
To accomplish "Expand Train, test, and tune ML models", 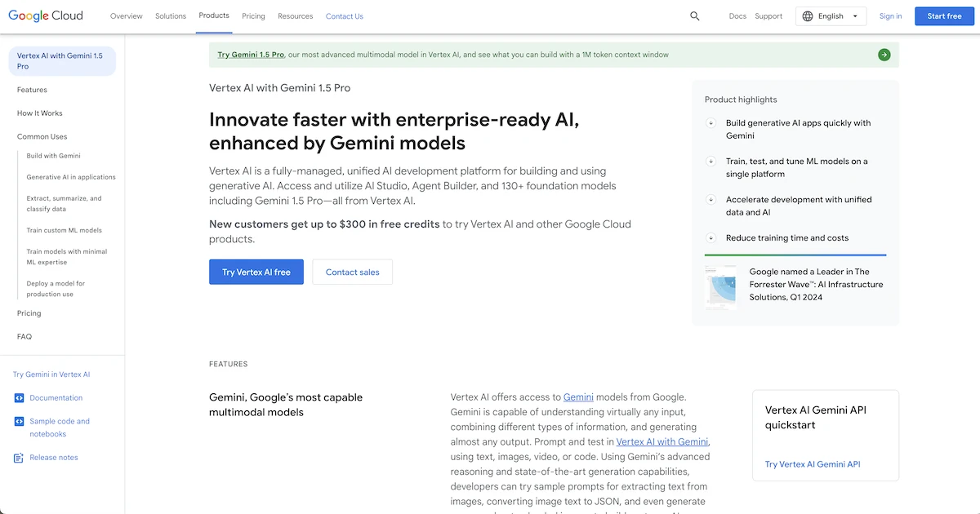I will point(711,162).
